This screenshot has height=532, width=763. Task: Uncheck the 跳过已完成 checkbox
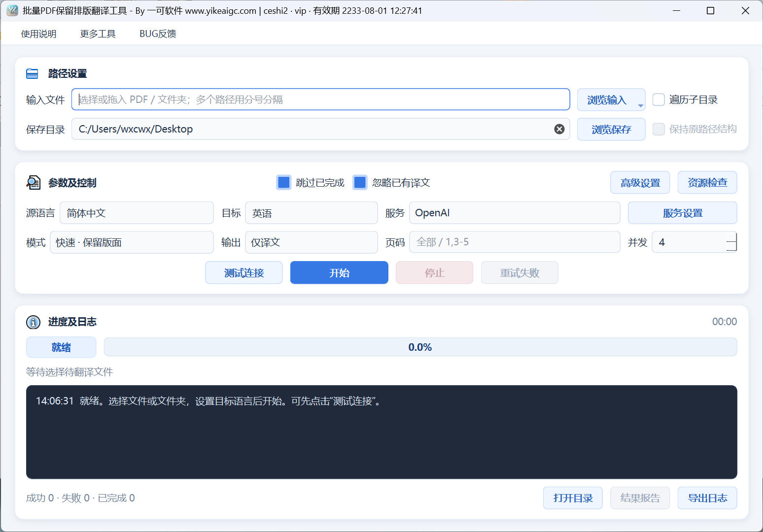[284, 183]
